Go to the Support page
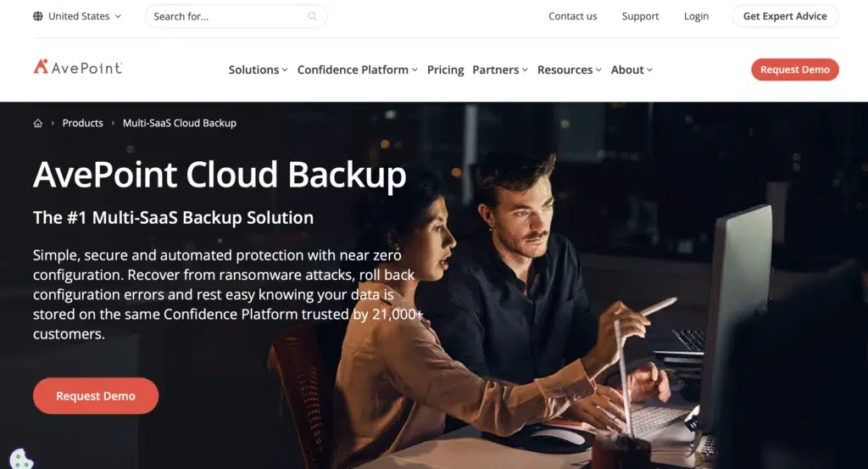This screenshot has height=469, width=868. tap(640, 16)
